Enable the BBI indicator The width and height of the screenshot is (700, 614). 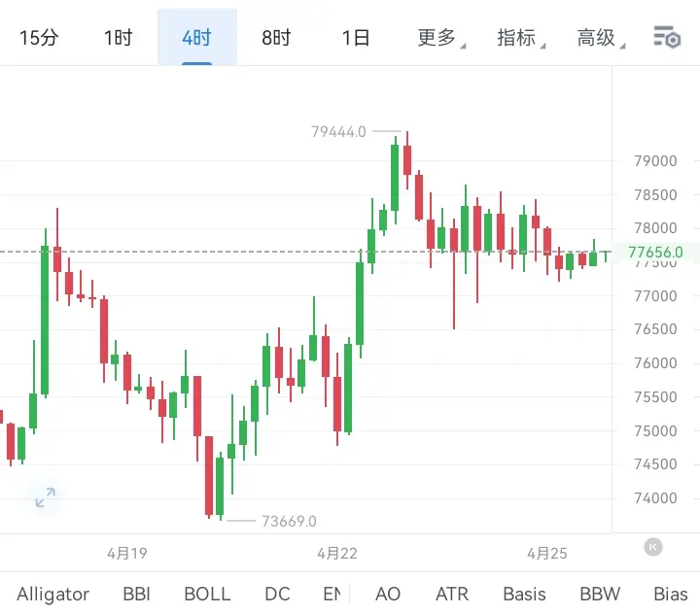click(137, 595)
